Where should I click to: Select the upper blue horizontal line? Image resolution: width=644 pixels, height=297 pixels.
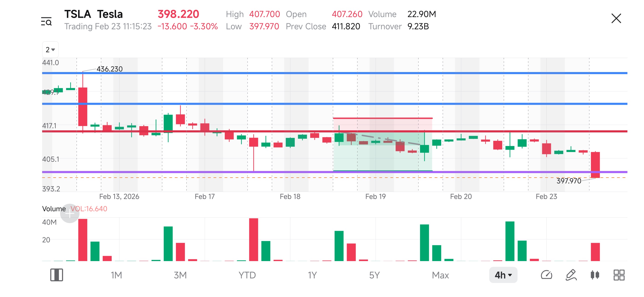coord(334,73)
